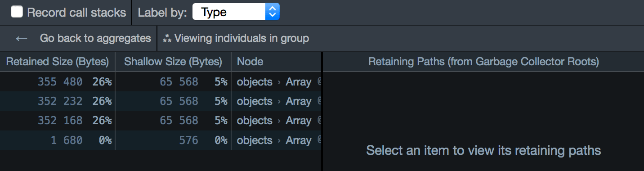Screen dimensions: 644x171
Task: Go back to aggregates
Action: click(x=95, y=38)
